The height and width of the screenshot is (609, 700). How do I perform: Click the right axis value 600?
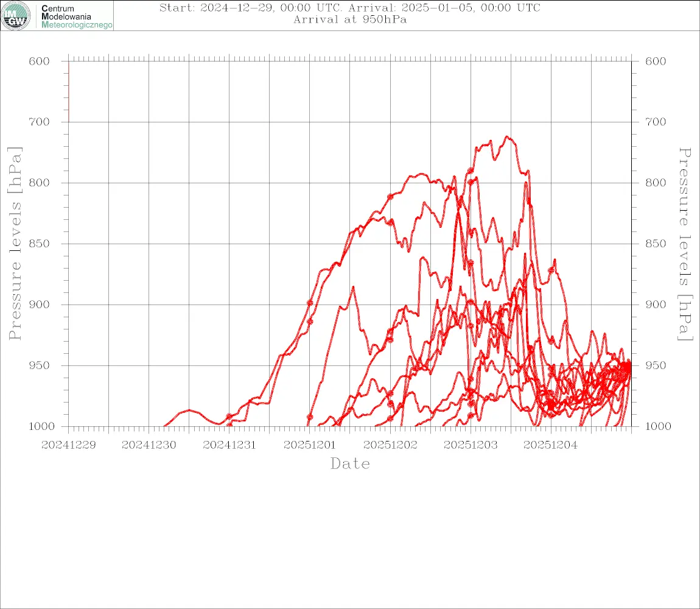656,62
